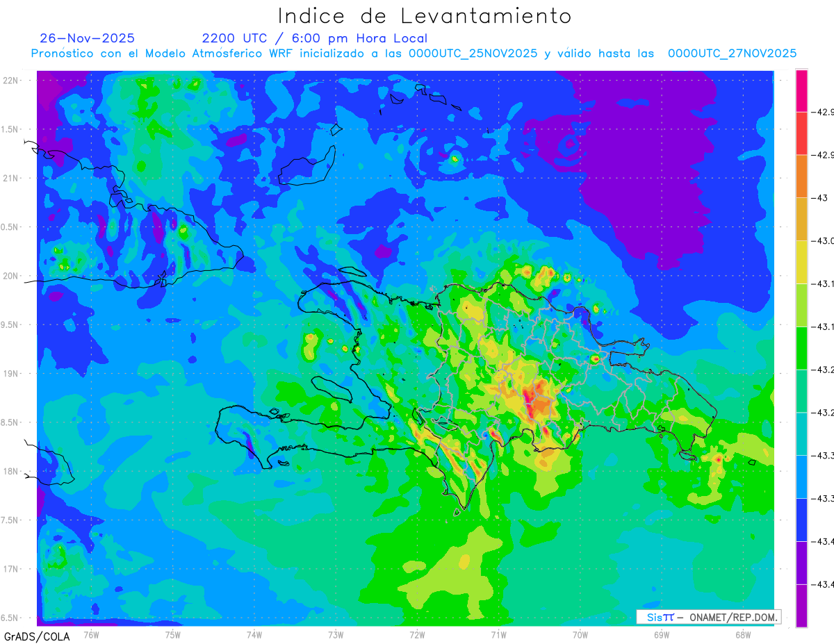Click the '68W' longitude label
Screen dimensions: 834x644
click(x=742, y=634)
